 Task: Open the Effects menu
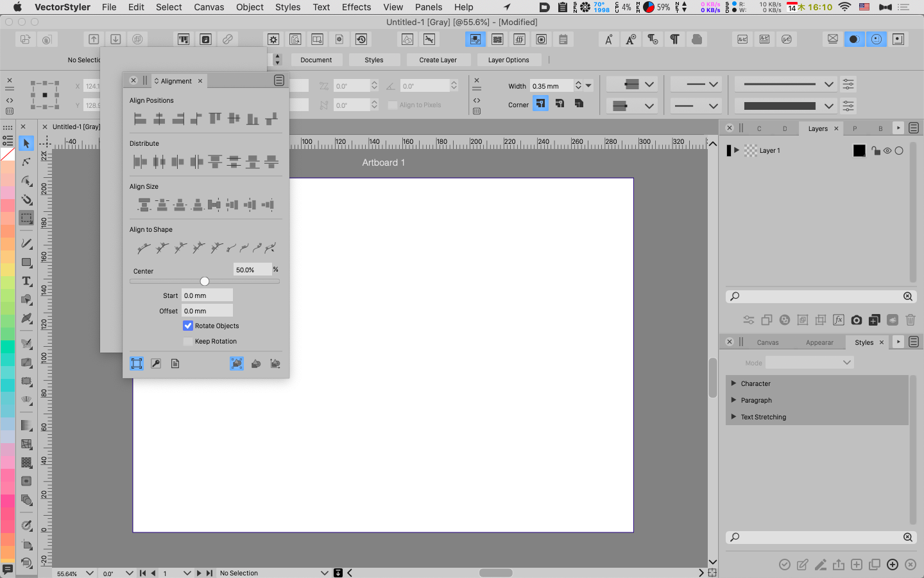point(356,7)
